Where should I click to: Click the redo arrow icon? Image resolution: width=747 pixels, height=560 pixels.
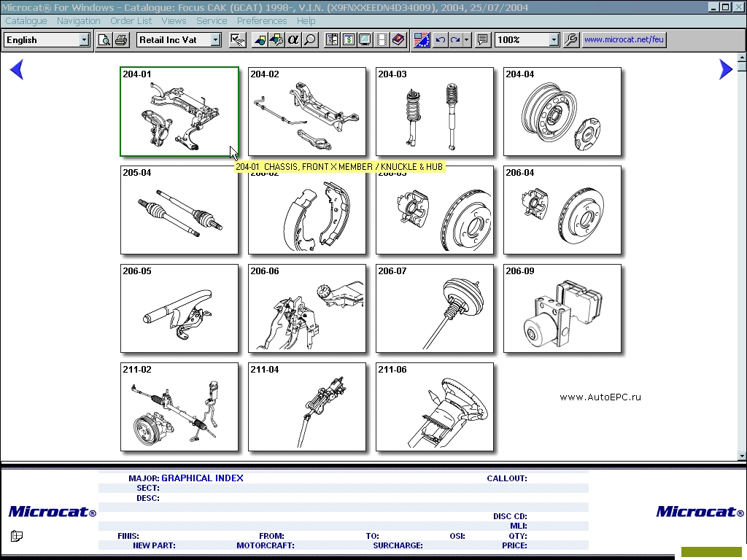[x=455, y=40]
